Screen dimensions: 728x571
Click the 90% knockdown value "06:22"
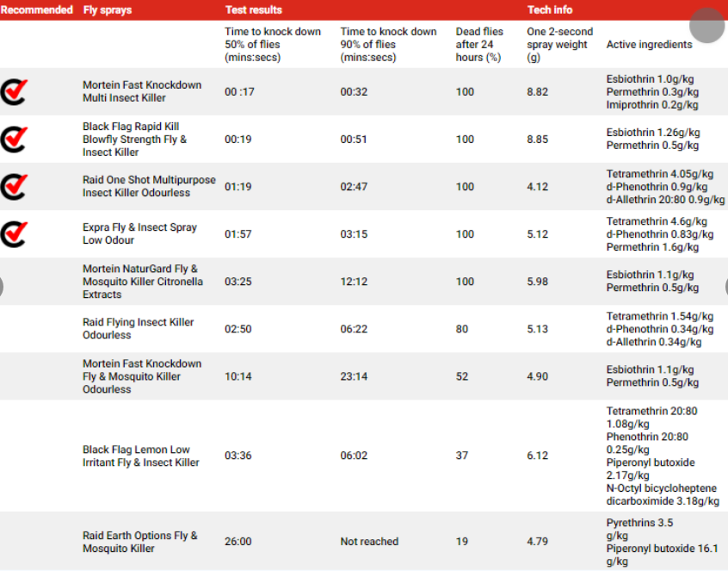pos(354,328)
